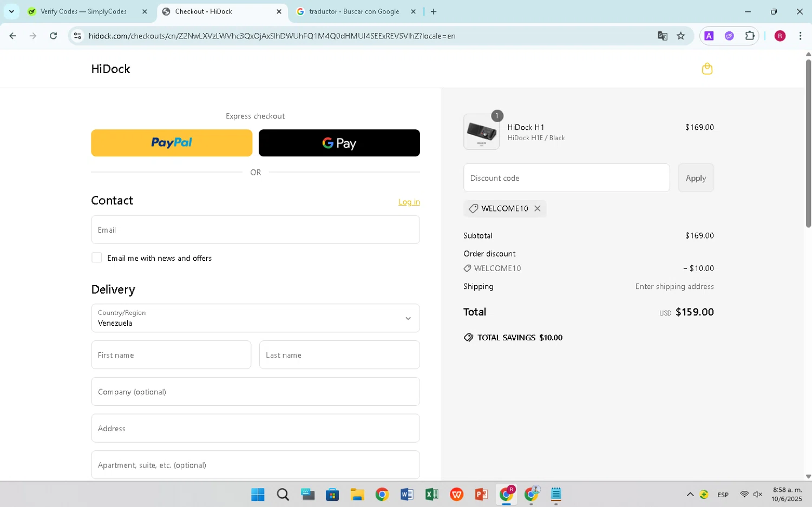812x507 pixels.
Task: Switch to the Checkout - HiDock tab
Action: (222, 11)
